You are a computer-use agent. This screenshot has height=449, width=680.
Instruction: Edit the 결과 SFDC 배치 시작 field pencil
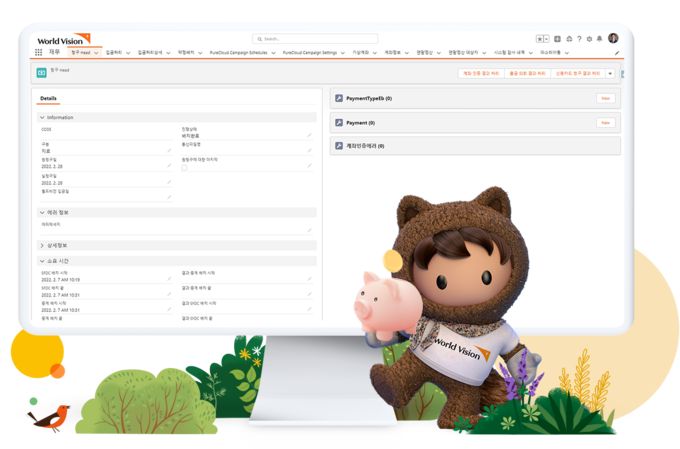[309, 309]
